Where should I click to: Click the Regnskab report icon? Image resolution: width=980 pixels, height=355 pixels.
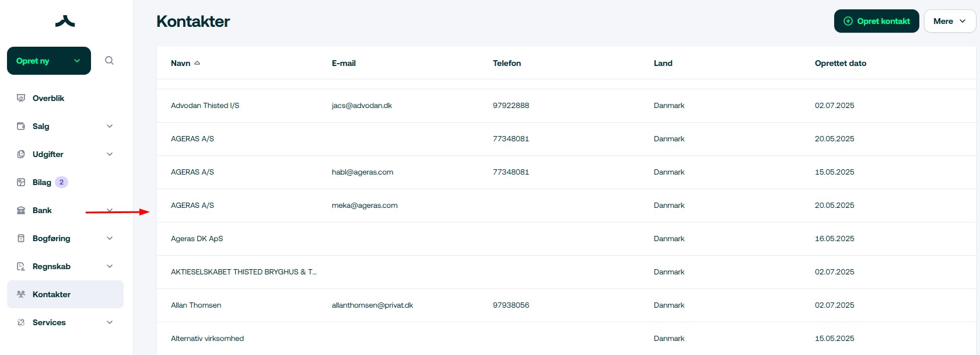pyautogui.click(x=21, y=266)
